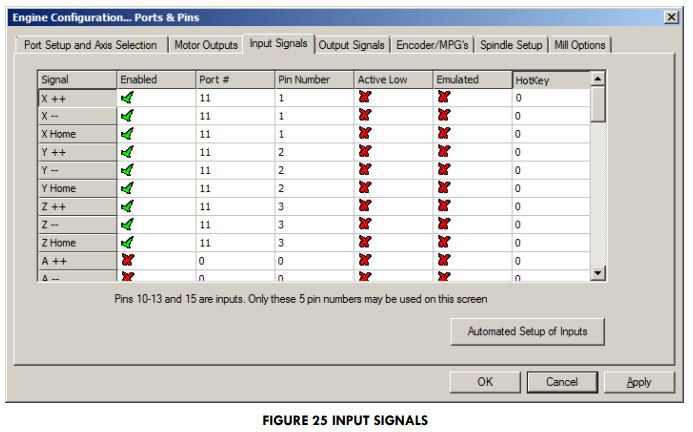Click the Automated Setup of Inputs button
Image resolution: width=693 pixels, height=432 pixels.
[527, 331]
